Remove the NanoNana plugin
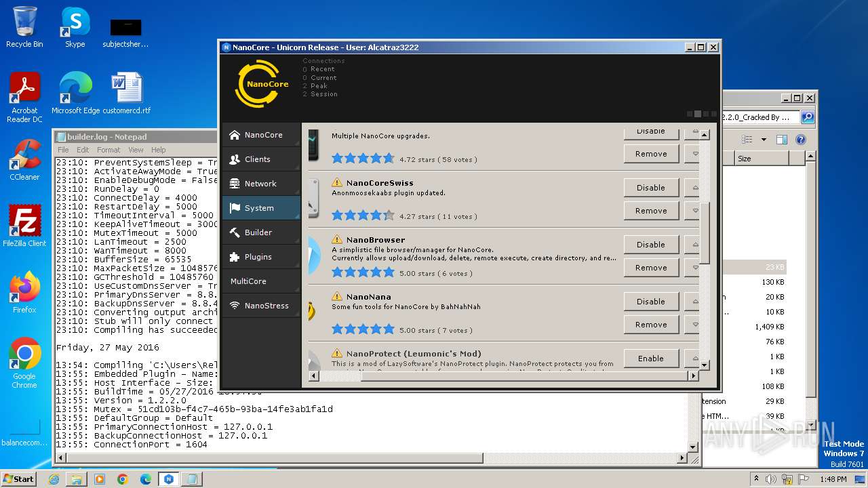This screenshot has height=488, width=868. (651, 325)
